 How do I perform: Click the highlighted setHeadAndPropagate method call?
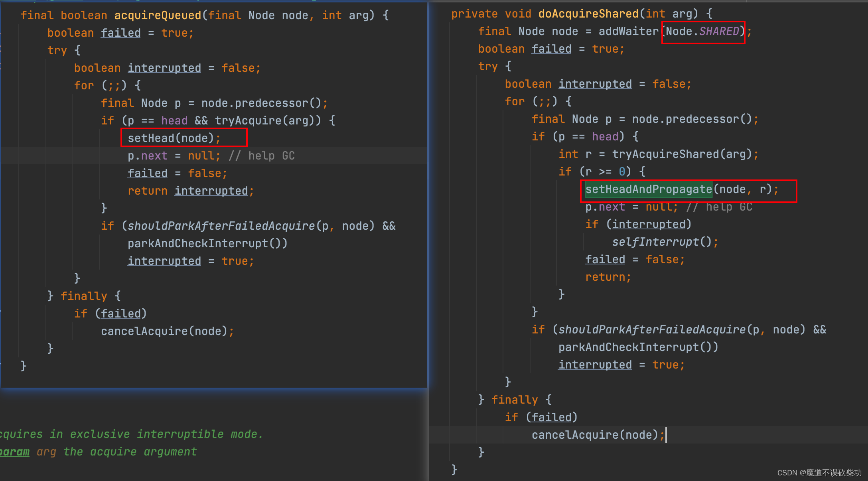coord(648,189)
